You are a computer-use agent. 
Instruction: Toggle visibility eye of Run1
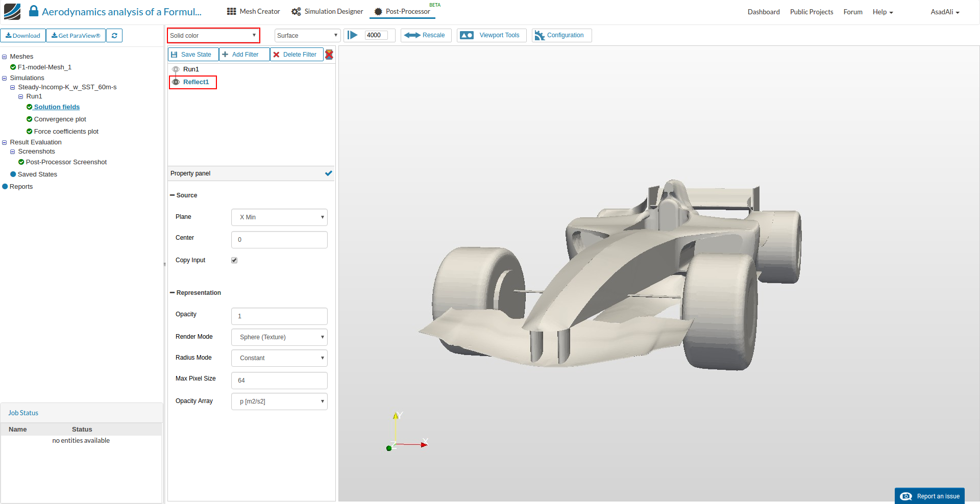coord(176,69)
